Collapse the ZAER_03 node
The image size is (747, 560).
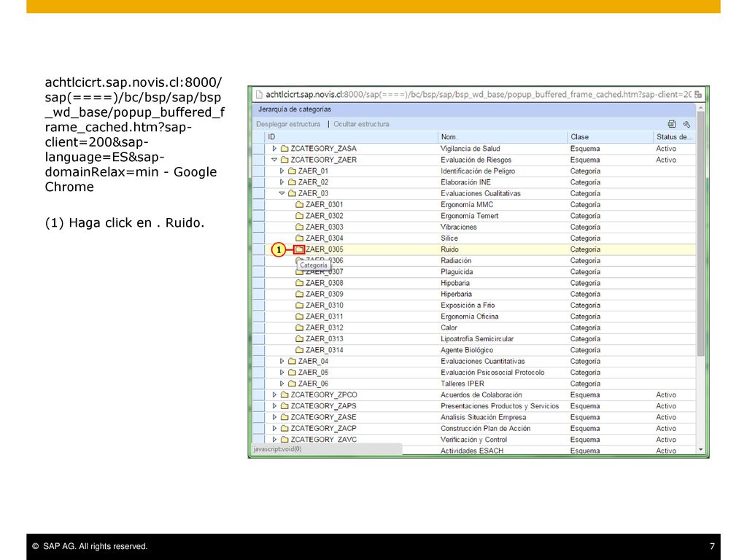point(282,193)
